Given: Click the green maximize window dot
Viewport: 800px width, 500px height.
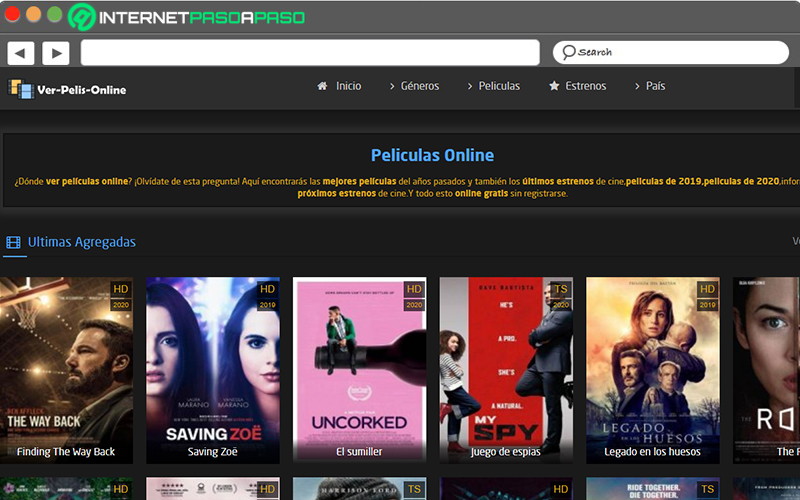Looking at the screenshot, I should 55,14.
